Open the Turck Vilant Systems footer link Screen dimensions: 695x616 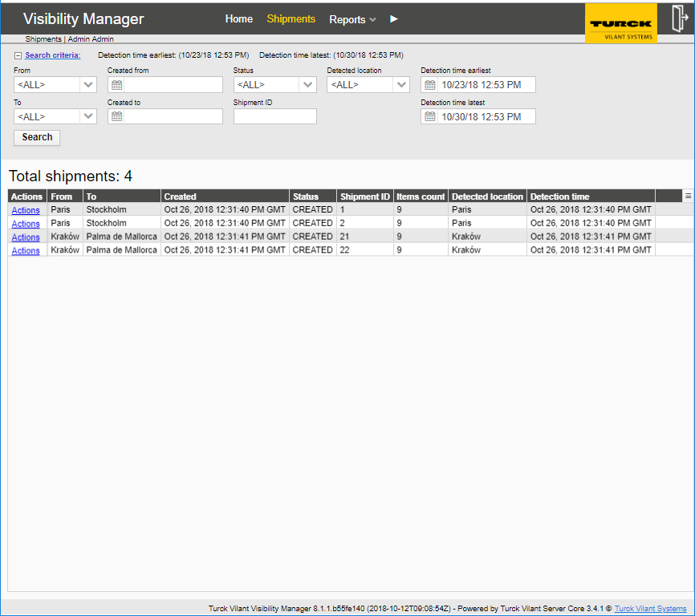pos(650,609)
